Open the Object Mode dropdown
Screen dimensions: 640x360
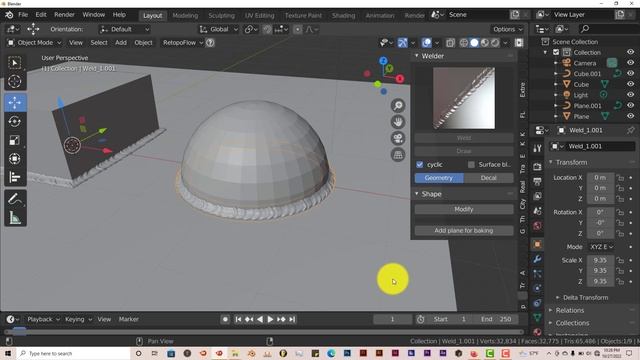coord(34,42)
